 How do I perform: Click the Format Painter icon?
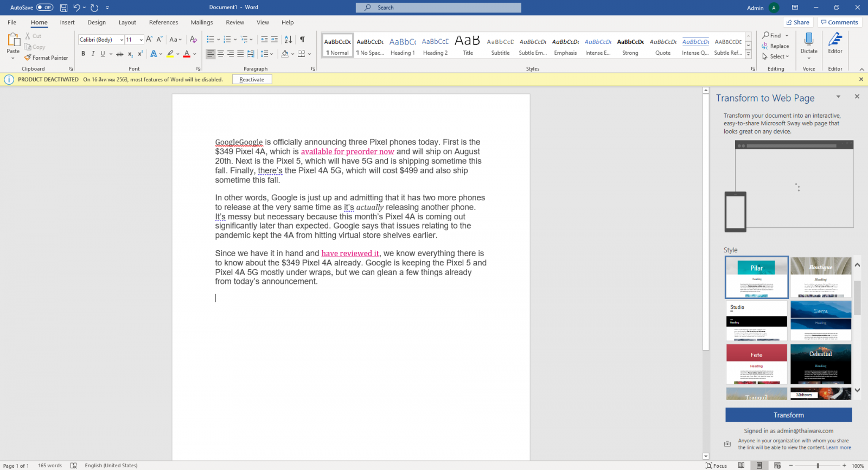pos(28,58)
